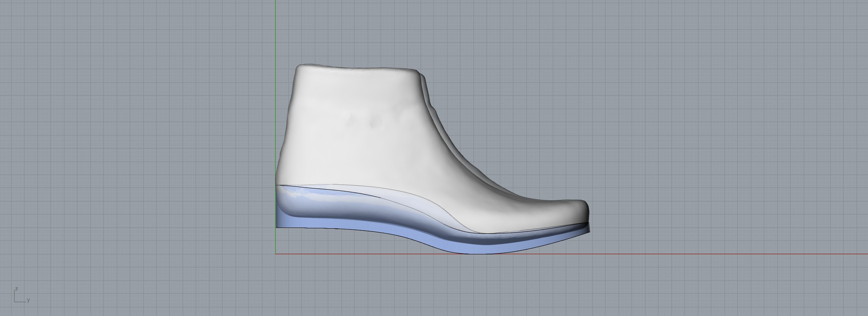Viewport: 868px width, 316px height.
Task: Click the y label on the axis icon
Action: click(28, 300)
